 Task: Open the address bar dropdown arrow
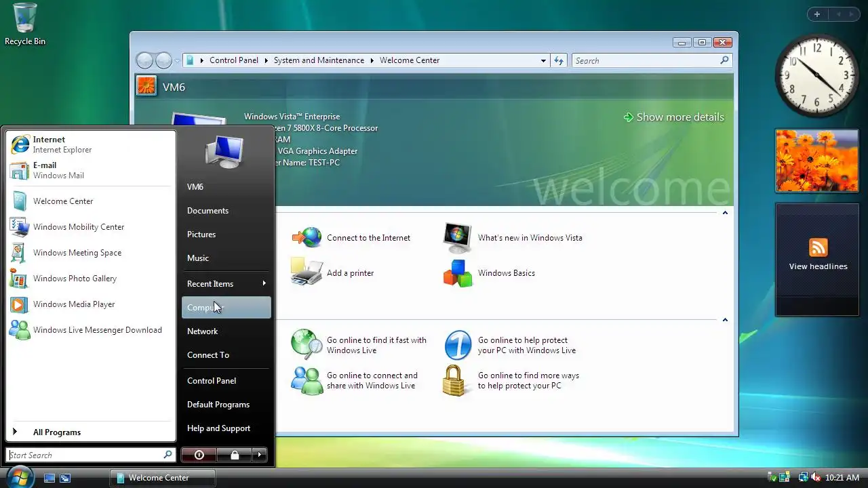tap(543, 60)
